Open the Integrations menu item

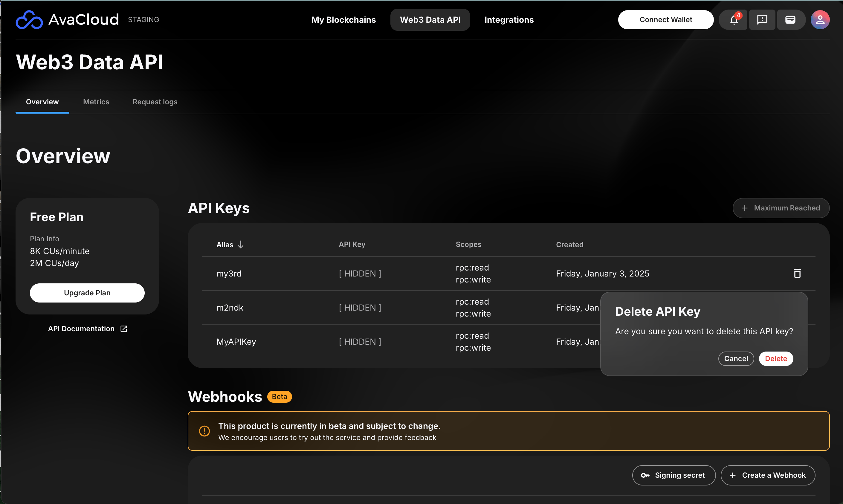[x=509, y=20]
